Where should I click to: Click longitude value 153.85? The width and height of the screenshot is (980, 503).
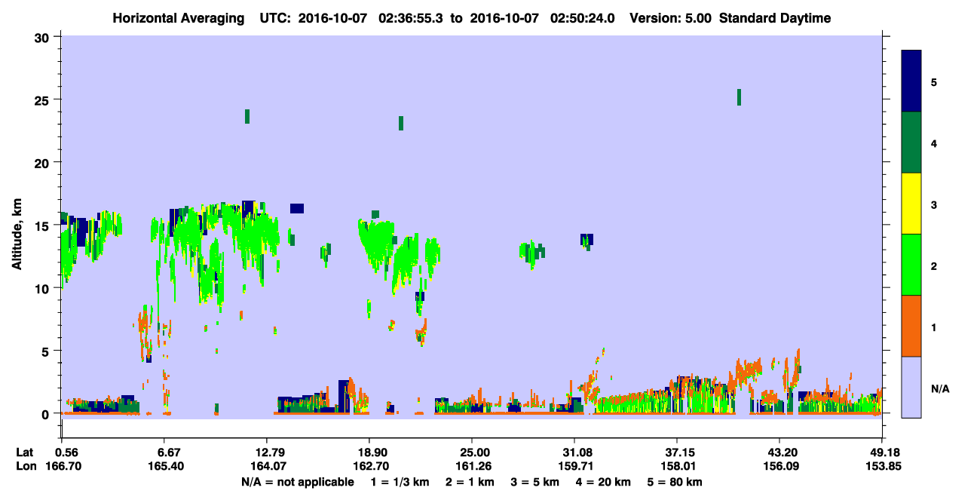[x=882, y=467]
